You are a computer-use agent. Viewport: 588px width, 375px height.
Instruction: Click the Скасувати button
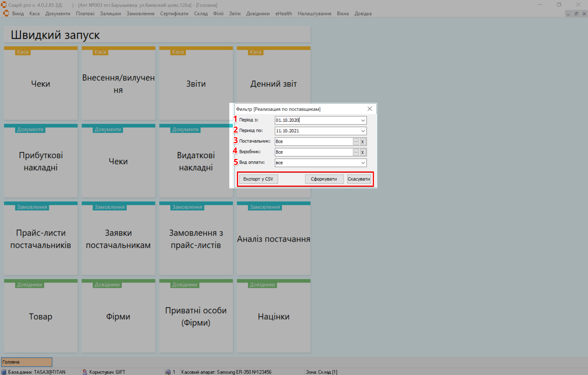[x=359, y=179]
